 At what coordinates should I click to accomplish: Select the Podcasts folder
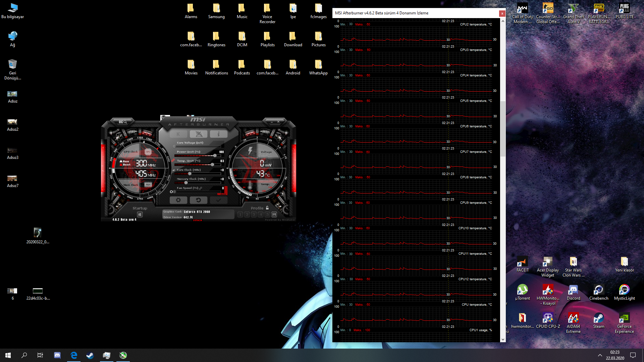click(x=242, y=67)
